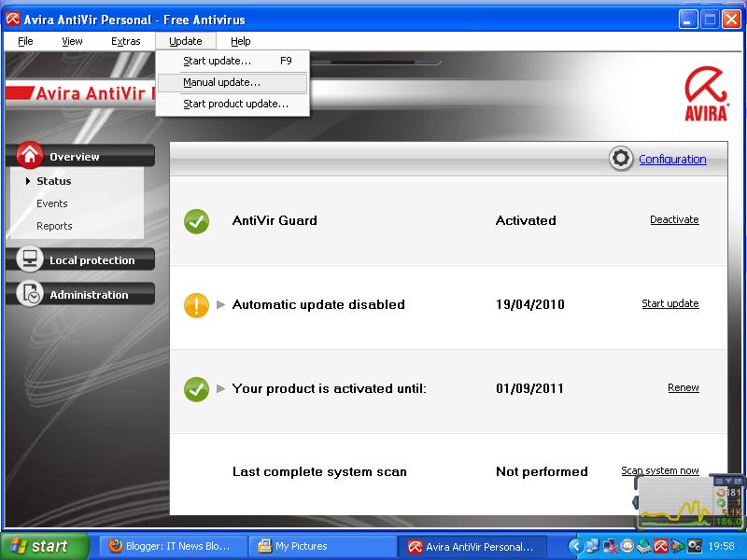Click the round face tray icon
This screenshot has height=560, width=747.
[x=627, y=546]
